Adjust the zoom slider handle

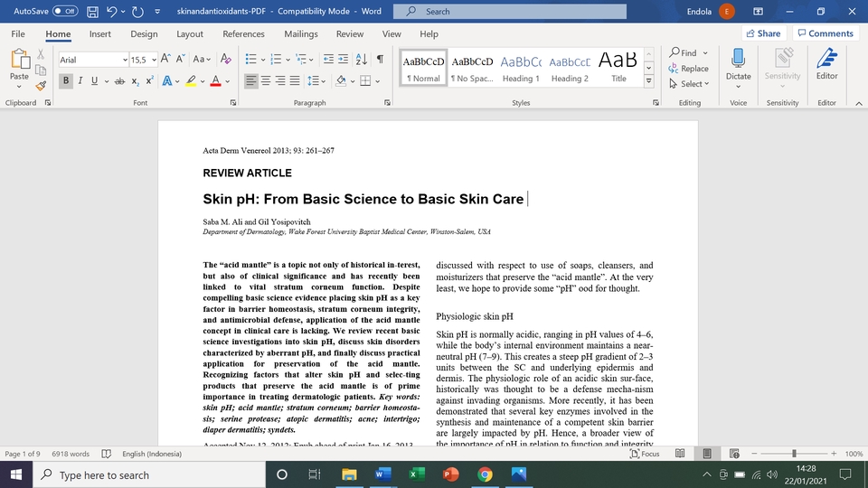click(x=794, y=453)
